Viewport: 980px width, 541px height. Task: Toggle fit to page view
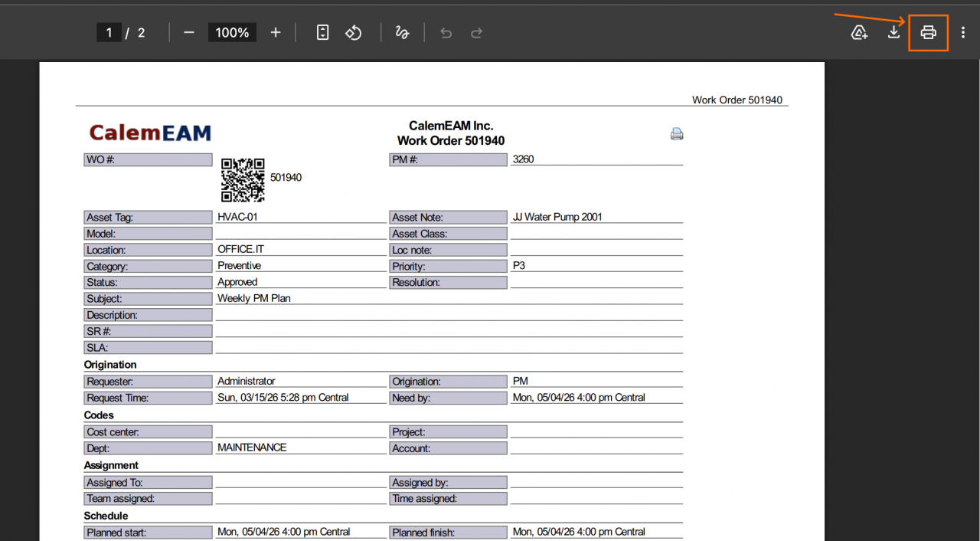click(x=322, y=32)
